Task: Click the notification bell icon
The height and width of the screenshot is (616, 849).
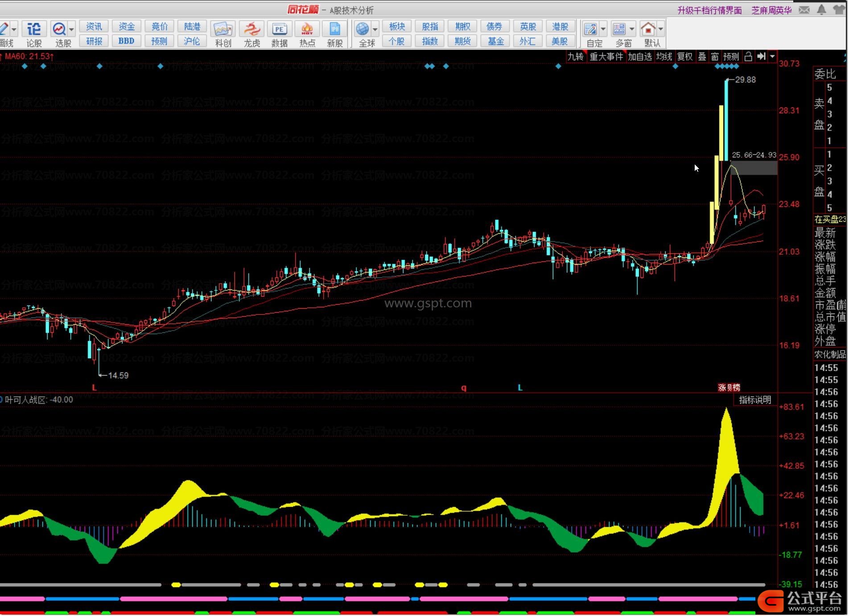Action: (821, 10)
